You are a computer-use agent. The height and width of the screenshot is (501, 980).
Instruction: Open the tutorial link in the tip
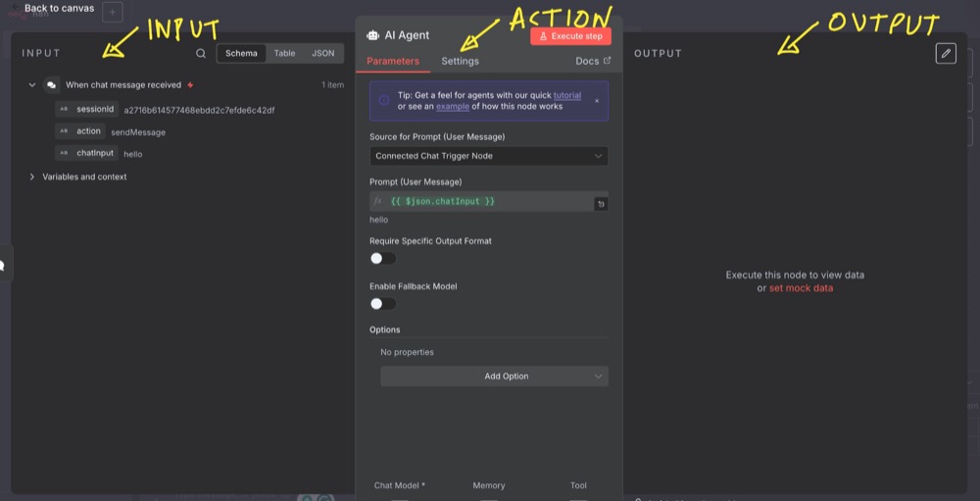pyautogui.click(x=566, y=96)
